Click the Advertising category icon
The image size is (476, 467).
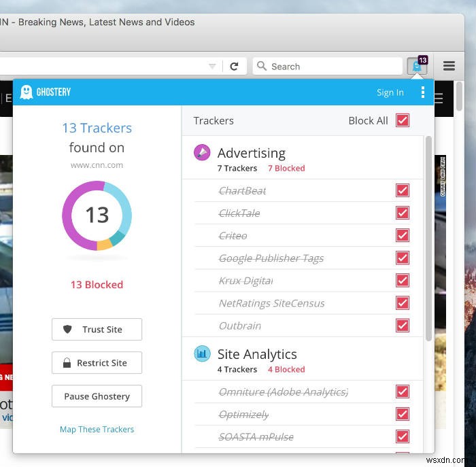tap(202, 152)
